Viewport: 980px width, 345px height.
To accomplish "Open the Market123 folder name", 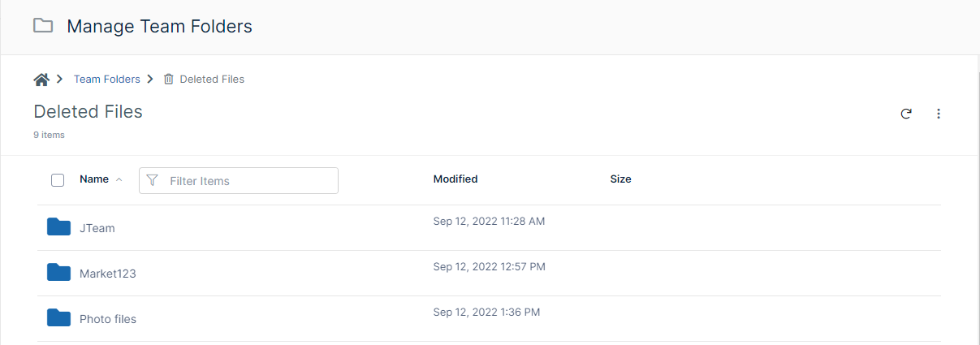I will click(108, 274).
